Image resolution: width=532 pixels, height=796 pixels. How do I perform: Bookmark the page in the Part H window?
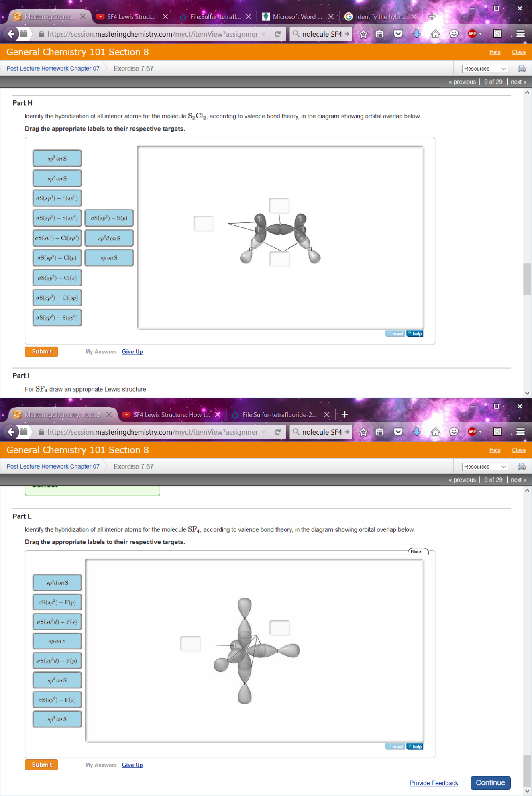point(363,34)
